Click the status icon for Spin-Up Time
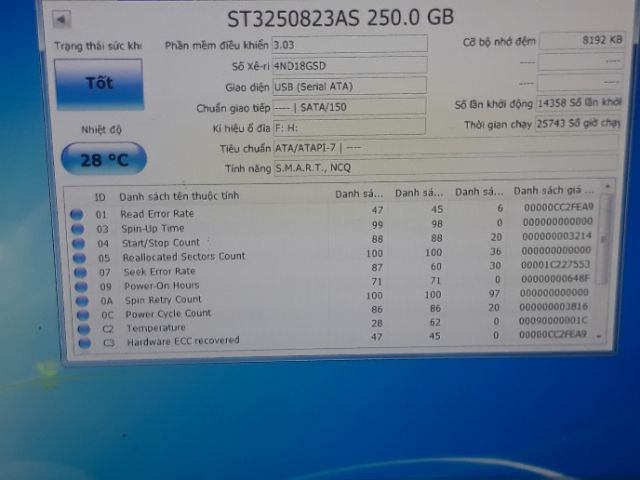This screenshot has width=640, height=480. coord(78,229)
